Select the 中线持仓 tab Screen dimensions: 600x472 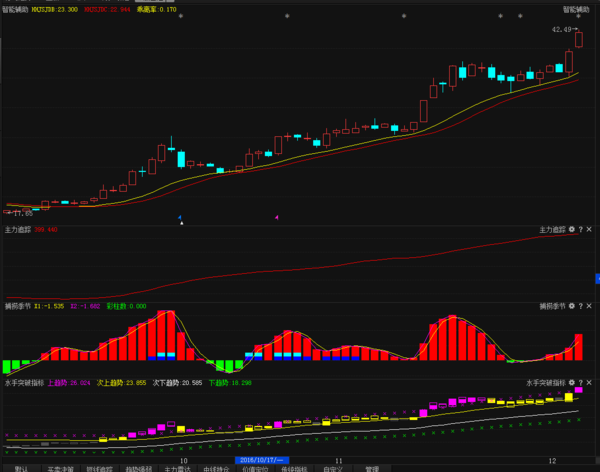click(x=217, y=469)
